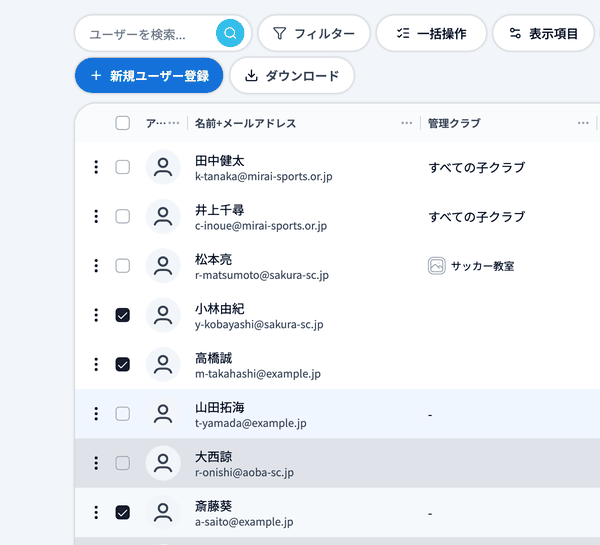Viewport: 600px width, 545px height.
Task: Click the name 大西諒
Action: (x=213, y=457)
